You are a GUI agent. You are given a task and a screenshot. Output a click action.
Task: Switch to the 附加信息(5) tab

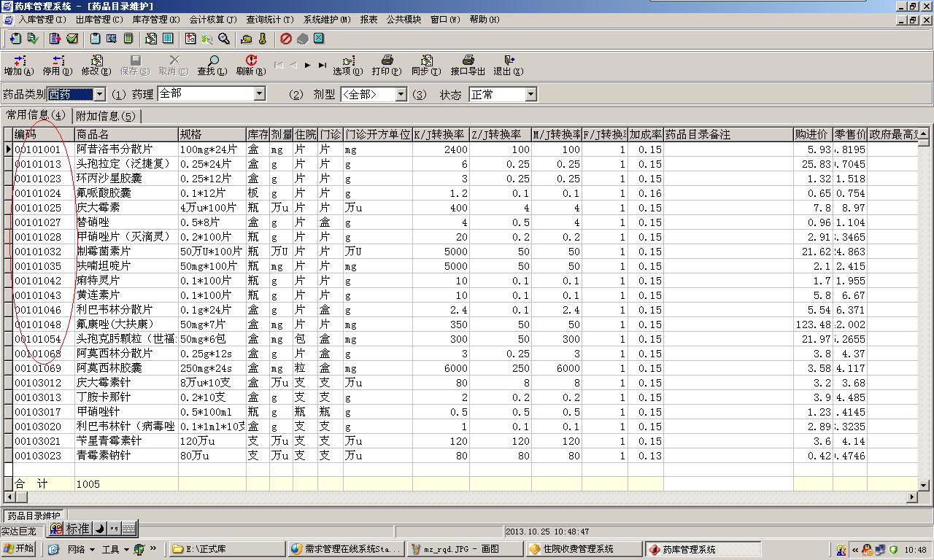point(106,116)
